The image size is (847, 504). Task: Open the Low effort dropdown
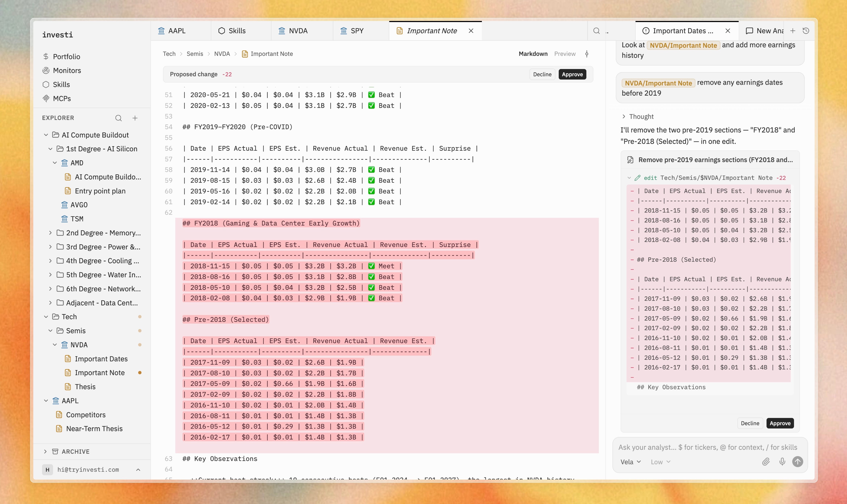click(660, 462)
